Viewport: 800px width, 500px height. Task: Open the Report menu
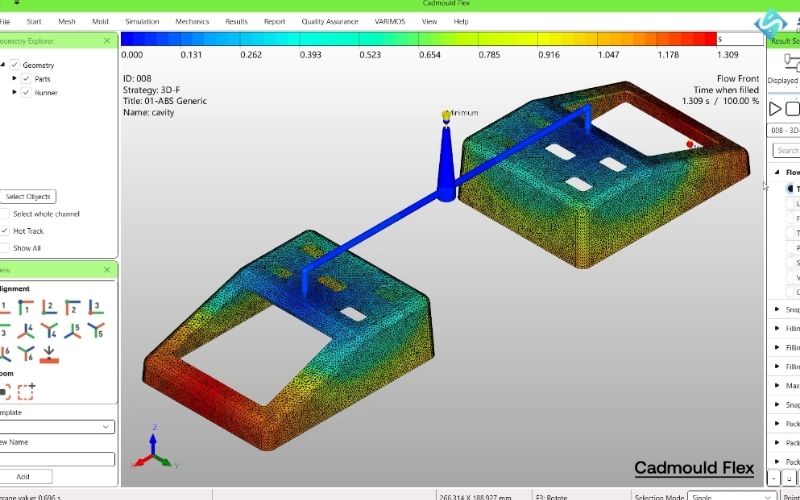coord(274,21)
